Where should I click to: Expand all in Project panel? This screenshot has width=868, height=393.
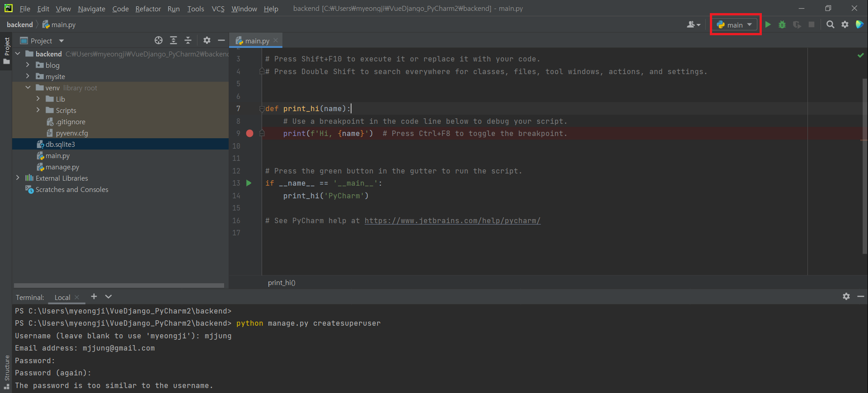coord(174,41)
